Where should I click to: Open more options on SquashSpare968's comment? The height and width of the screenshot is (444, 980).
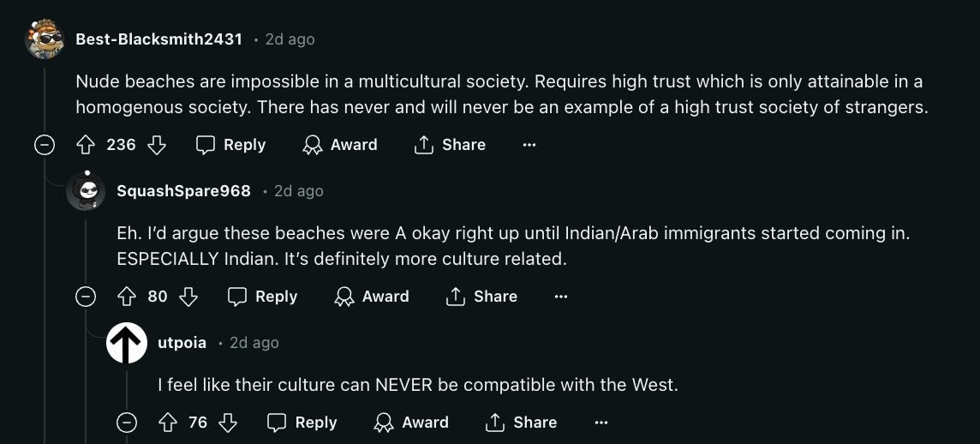click(x=560, y=297)
